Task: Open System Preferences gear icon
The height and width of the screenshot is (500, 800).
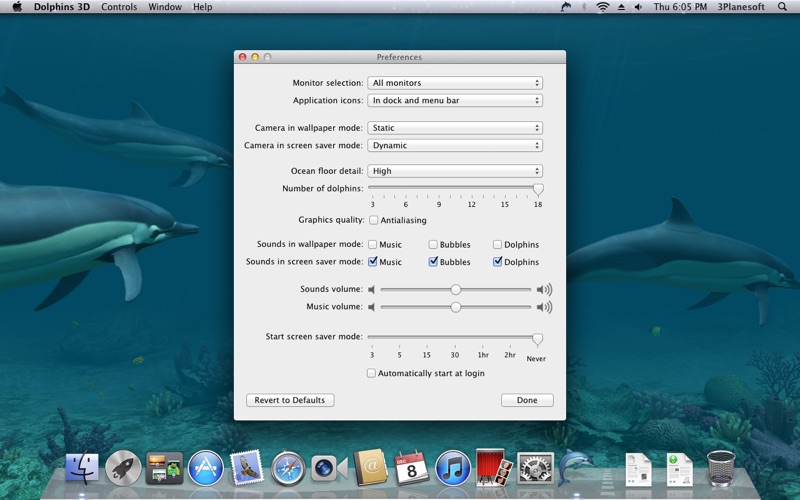Action: coord(535,468)
